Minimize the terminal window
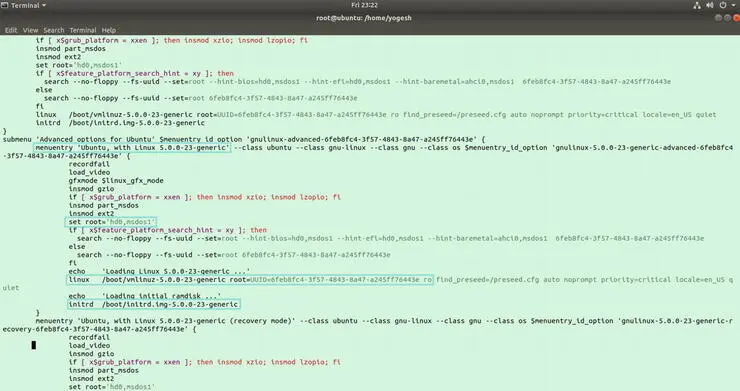The width and height of the screenshot is (740, 391). pos(719,18)
